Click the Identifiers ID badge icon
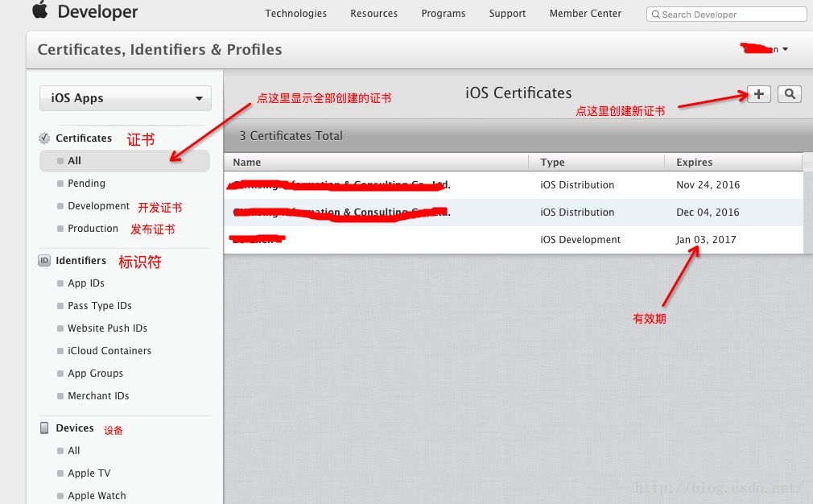 pos(44,260)
